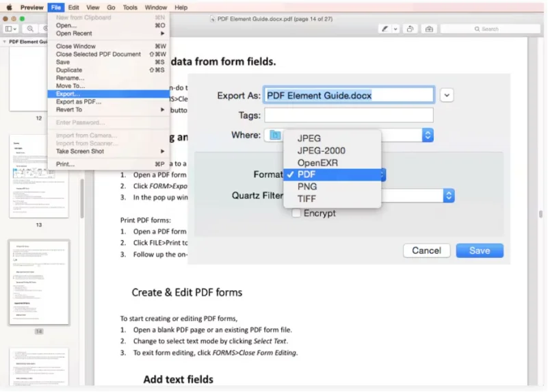Choose Rename… menu item
The width and height of the screenshot is (548, 392).
pyautogui.click(x=109, y=78)
